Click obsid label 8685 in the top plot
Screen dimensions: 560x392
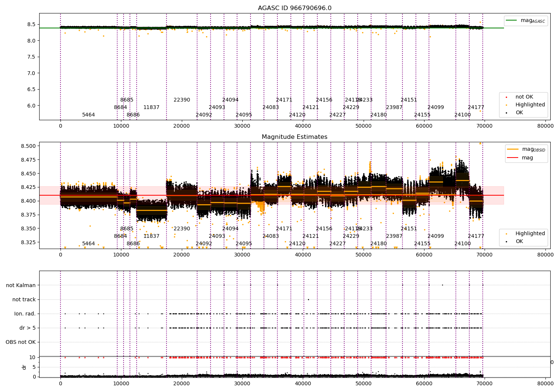[x=127, y=100]
